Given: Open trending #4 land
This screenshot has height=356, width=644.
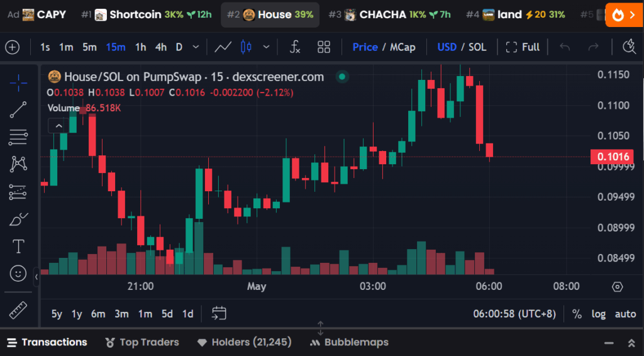Looking at the screenshot, I should (516, 15).
